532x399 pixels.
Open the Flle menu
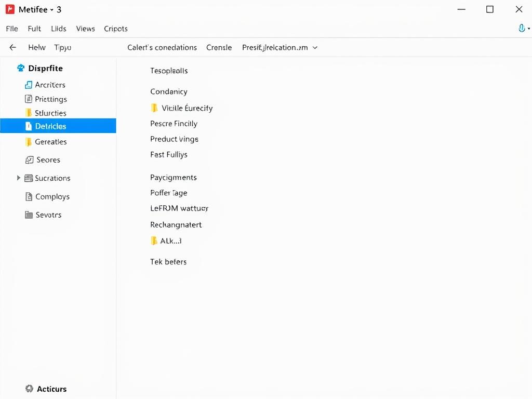coord(12,29)
